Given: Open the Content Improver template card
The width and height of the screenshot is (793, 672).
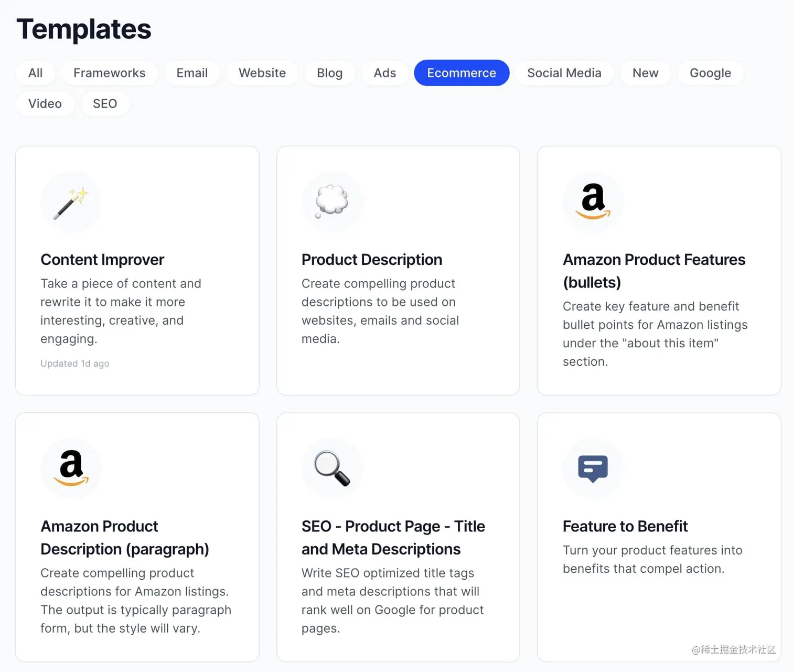Looking at the screenshot, I should point(137,270).
